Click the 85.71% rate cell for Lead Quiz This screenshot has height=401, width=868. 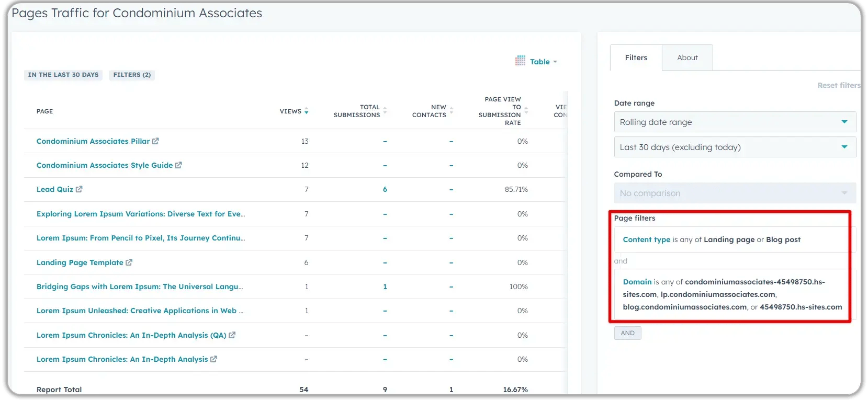tap(516, 189)
